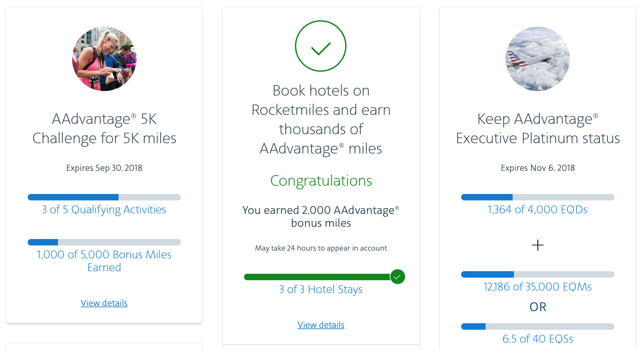The width and height of the screenshot is (644, 350).
Task: Click the American Airlines airplane image
Action: [538, 59]
